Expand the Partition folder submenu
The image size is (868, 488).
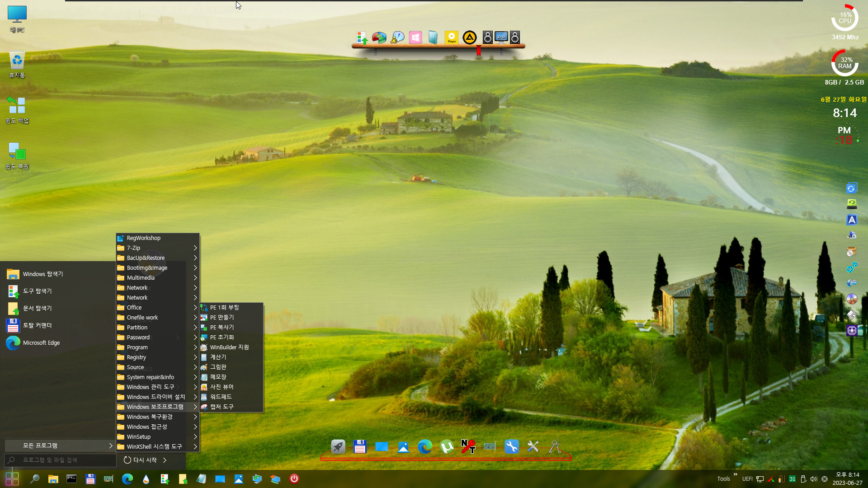click(x=157, y=327)
